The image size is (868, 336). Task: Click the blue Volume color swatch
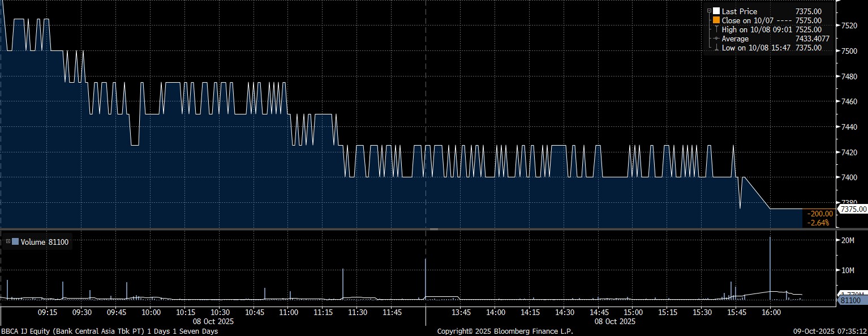pos(15,242)
